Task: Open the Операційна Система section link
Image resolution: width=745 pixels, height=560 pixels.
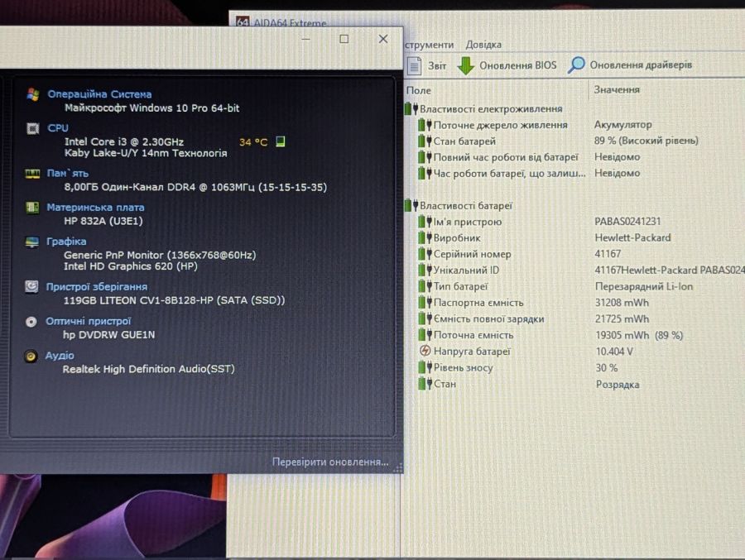Action: (x=99, y=94)
